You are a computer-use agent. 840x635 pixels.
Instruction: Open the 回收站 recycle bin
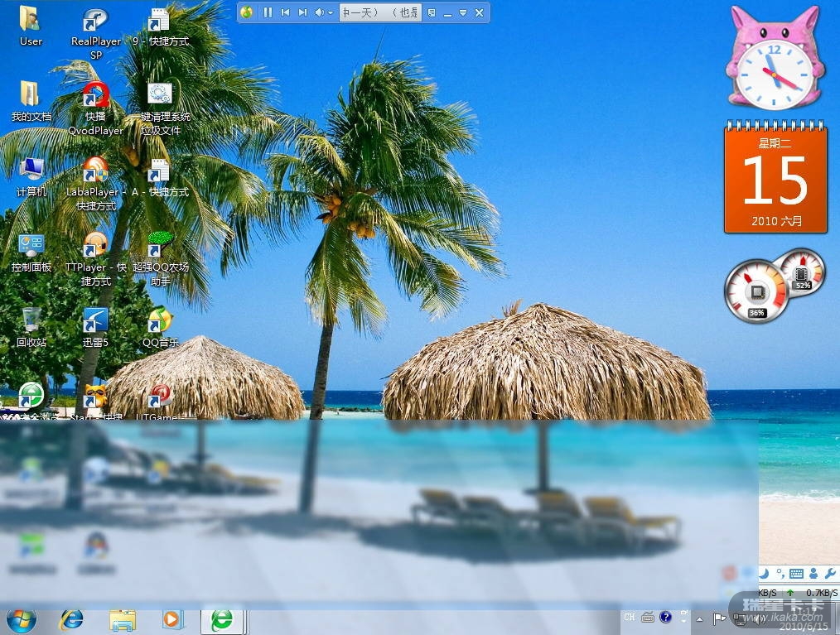coord(31,320)
